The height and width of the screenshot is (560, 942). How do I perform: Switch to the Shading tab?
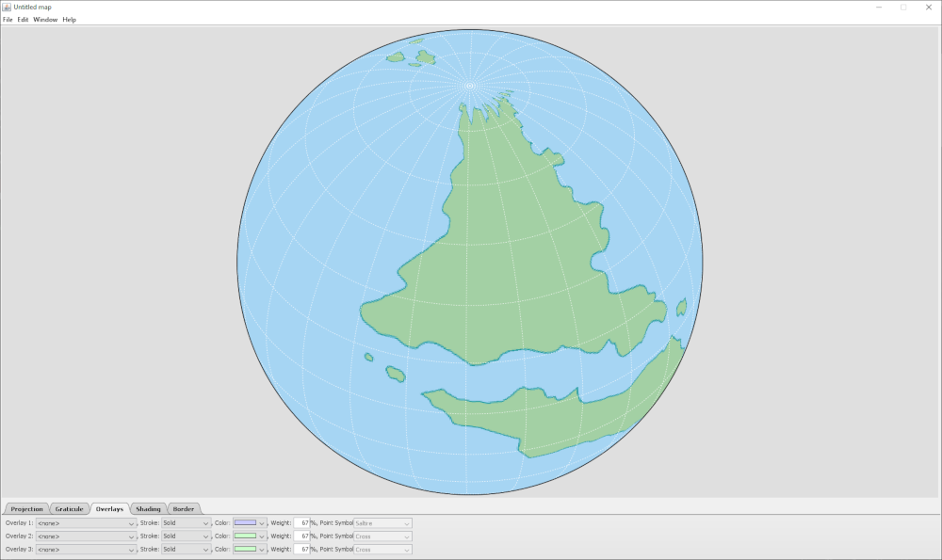click(148, 509)
